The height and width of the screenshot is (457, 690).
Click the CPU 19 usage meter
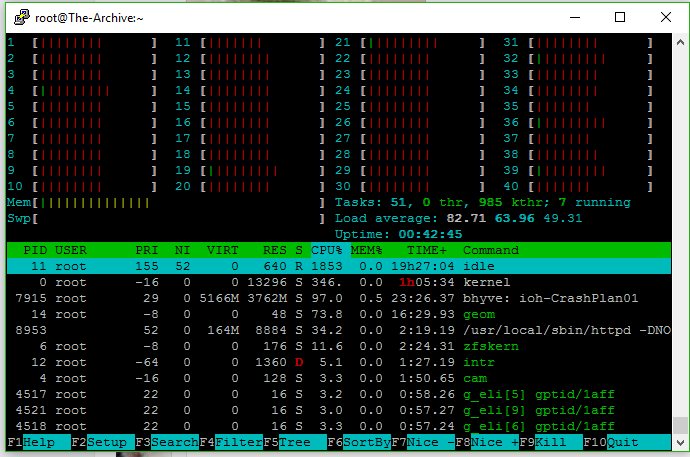coord(250,170)
